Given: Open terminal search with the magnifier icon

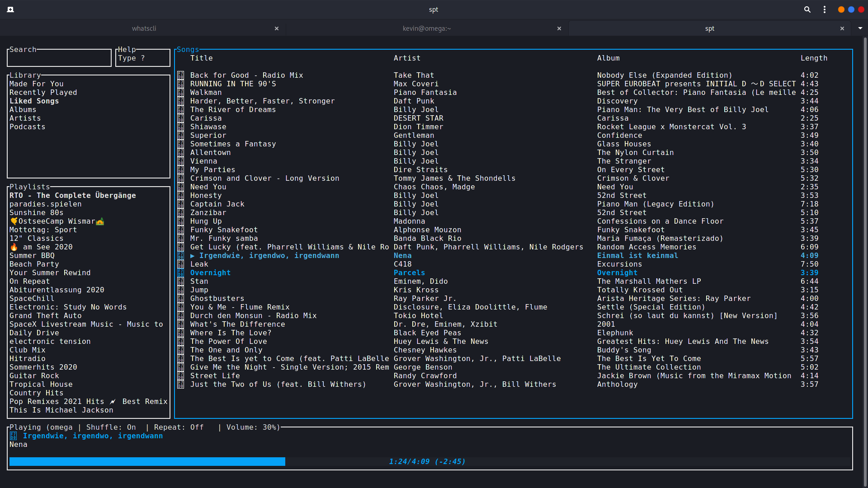Looking at the screenshot, I should tap(807, 9).
